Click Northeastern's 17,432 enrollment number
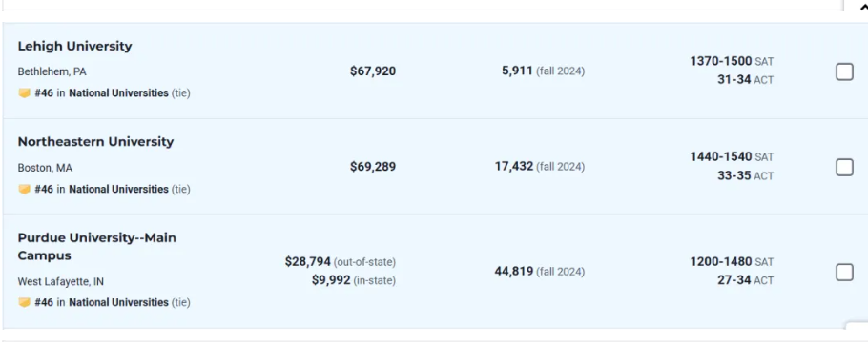This screenshot has width=868, height=347. point(514,167)
